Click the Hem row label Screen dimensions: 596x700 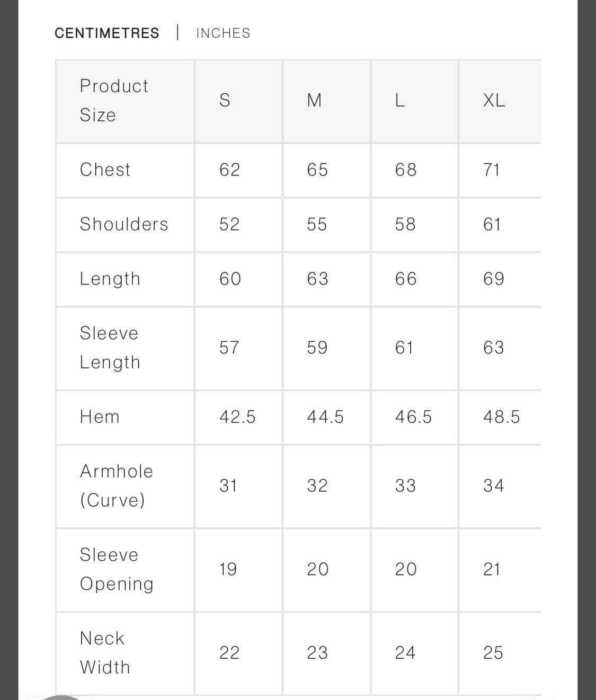(100, 417)
